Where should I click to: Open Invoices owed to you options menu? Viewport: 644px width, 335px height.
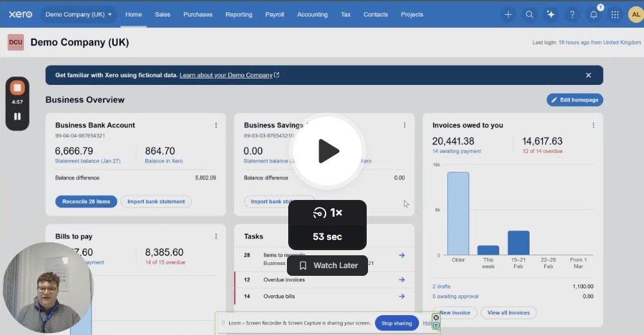[593, 125]
